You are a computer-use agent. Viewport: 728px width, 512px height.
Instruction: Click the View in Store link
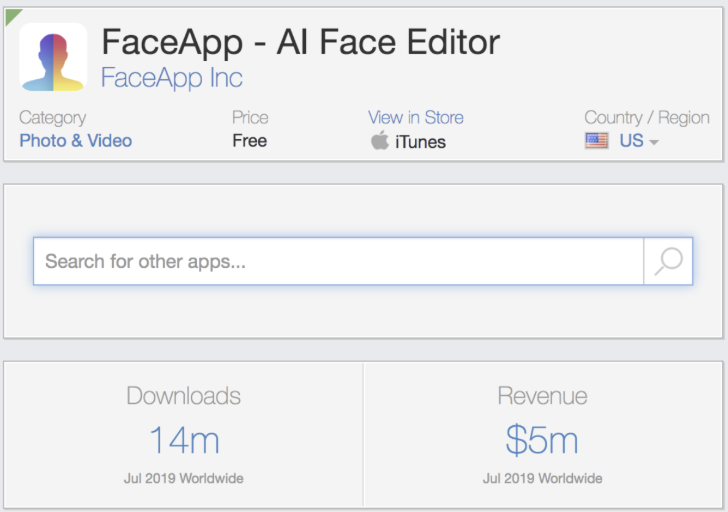click(x=416, y=117)
